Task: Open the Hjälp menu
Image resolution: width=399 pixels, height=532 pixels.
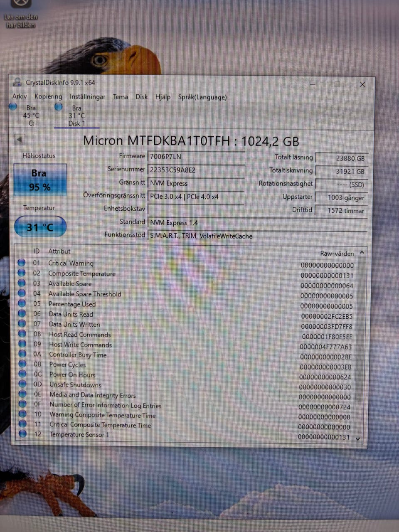Action: click(x=163, y=97)
